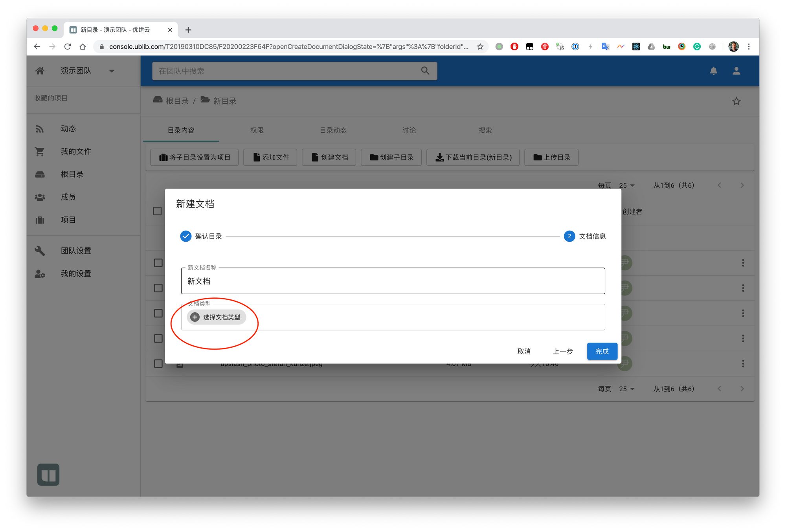This screenshot has width=786, height=532.
Task: Click the 完成 button in dialog
Action: click(x=602, y=351)
